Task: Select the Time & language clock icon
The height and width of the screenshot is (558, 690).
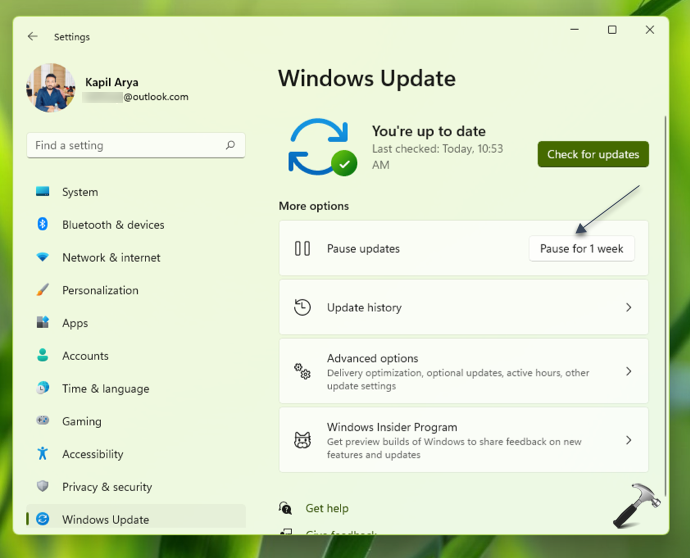Action: pyautogui.click(x=43, y=388)
